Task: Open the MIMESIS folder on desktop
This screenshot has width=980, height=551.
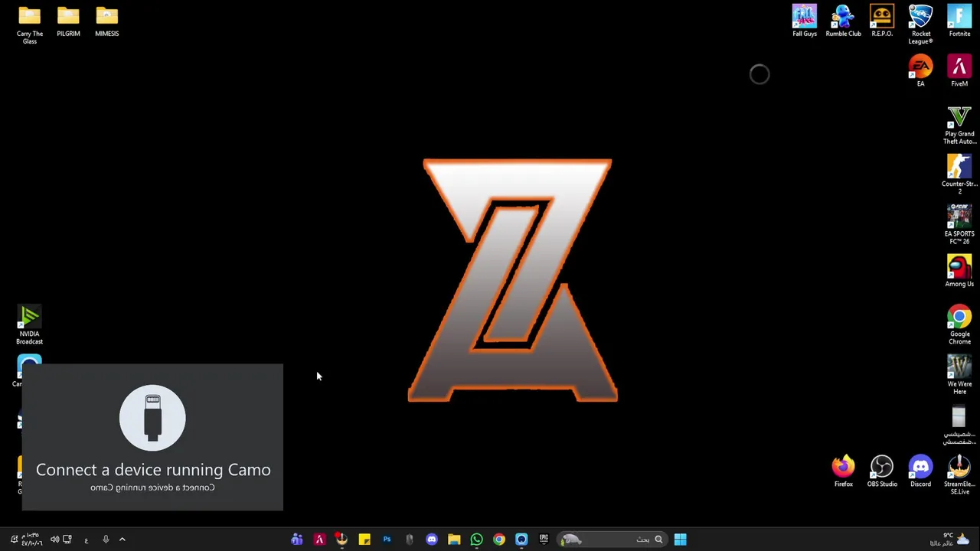Action: click(x=106, y=21)
